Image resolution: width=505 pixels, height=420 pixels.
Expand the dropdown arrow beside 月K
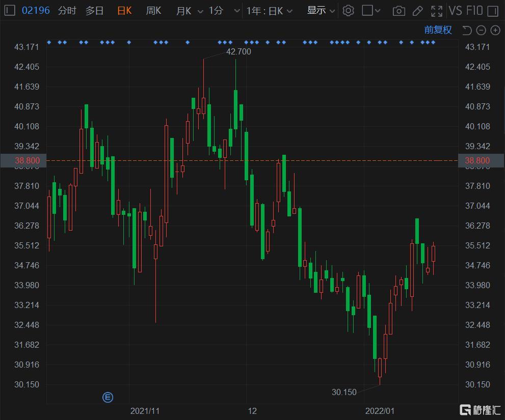[x=200, y=12]
